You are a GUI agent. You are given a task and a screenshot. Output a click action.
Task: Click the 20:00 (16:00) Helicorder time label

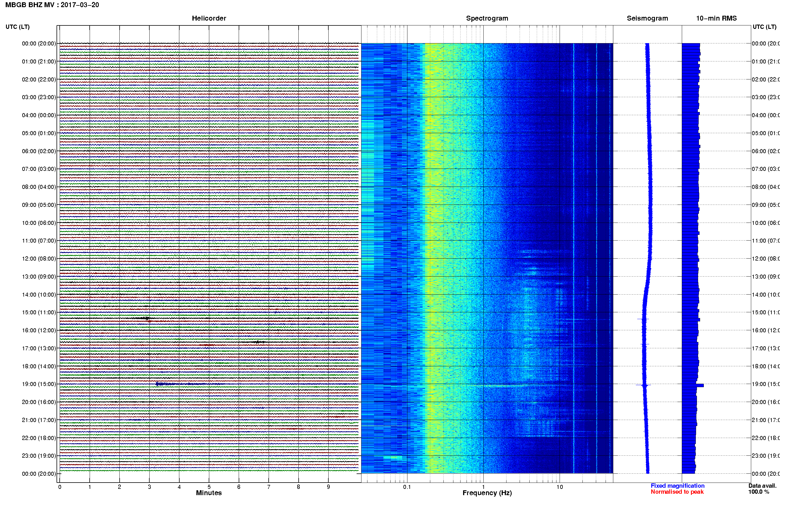tap(39, 402)
